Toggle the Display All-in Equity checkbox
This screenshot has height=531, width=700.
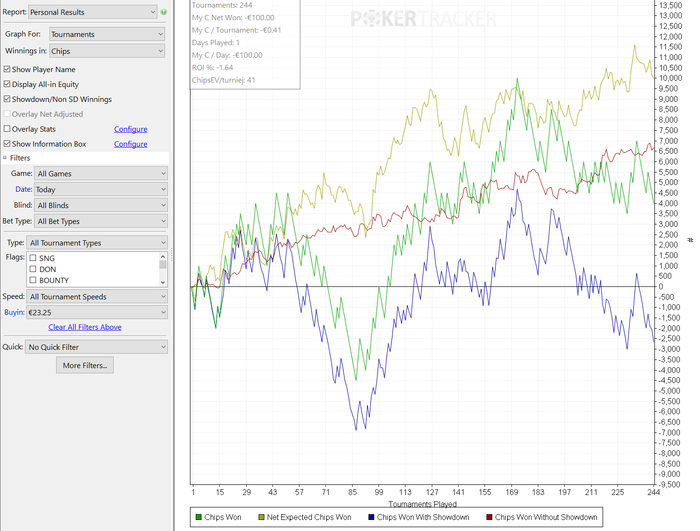pos(7,84)
